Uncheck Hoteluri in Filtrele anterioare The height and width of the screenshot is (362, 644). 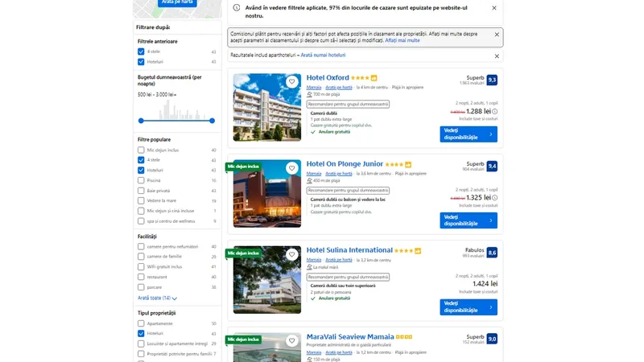pos(141,62)
